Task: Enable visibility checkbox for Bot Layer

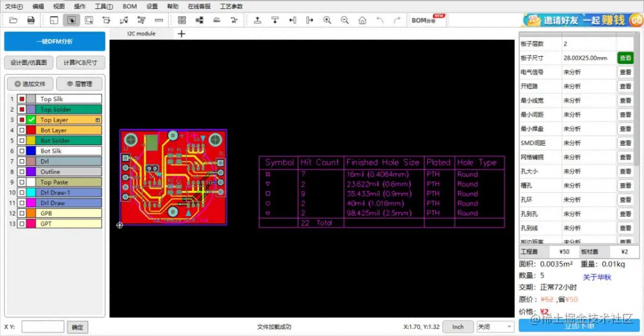Action: tap(22, 130)
